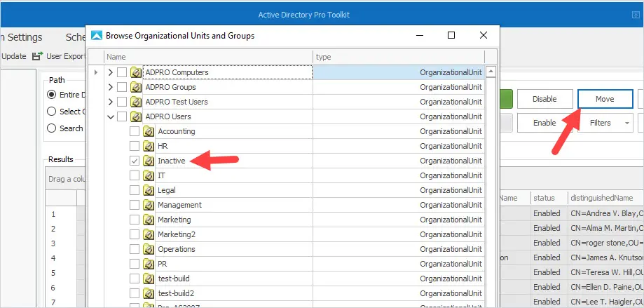Check the ADPRO Test Users checkbox
Image resolution: width=644 pixels, height=308 pixels.
122,102
